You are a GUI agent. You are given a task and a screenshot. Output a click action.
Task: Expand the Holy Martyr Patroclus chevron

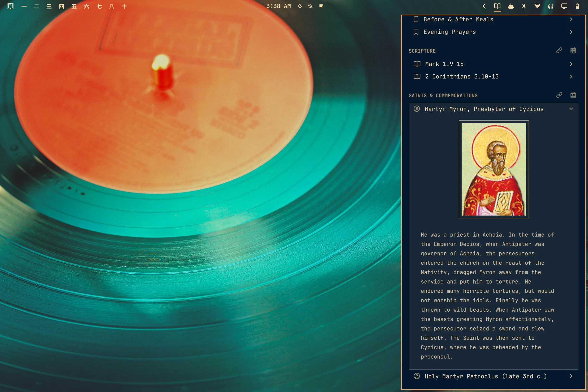[x=571, y=376]
